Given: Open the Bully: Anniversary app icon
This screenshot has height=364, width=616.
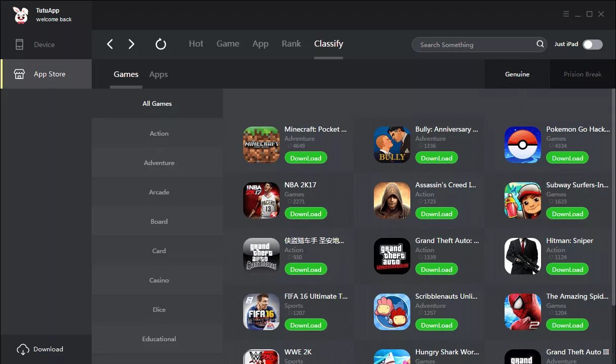Looking at the screenshot, I should [392, 145].
